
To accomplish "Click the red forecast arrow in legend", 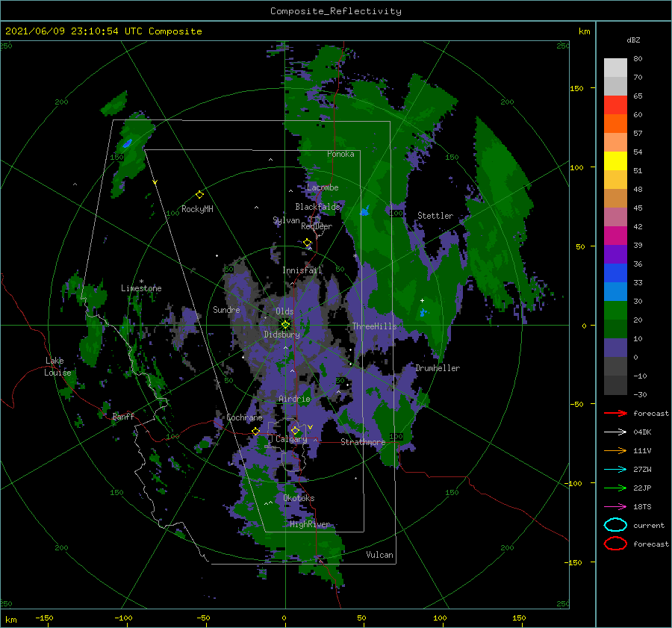I will pyautogui.click(x=615, y=413).
